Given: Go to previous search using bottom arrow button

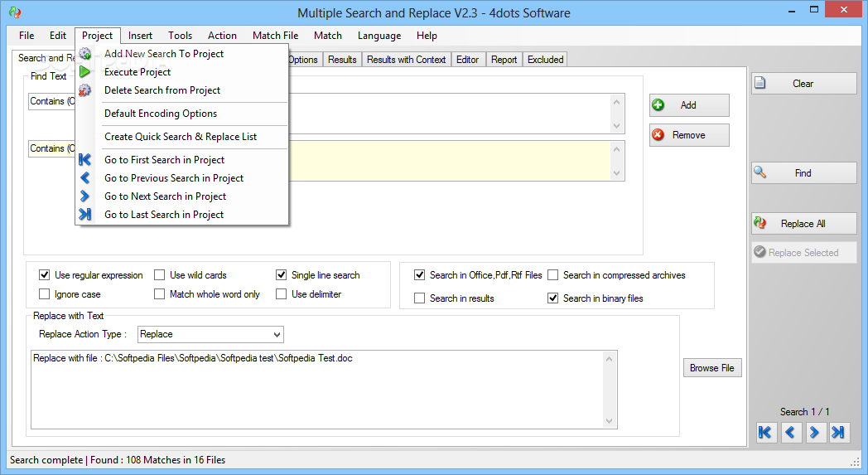Looking at the screenshot, I should point(790,433).
